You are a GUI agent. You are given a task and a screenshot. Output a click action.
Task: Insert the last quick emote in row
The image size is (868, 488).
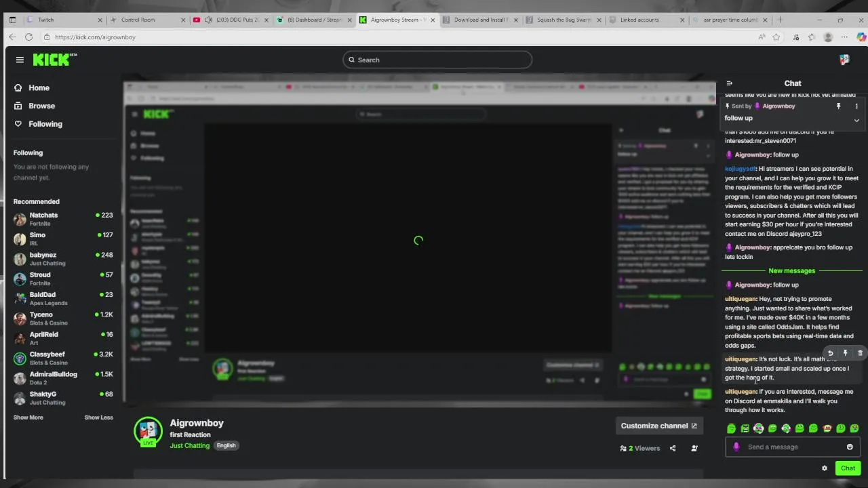click(854, 428)
